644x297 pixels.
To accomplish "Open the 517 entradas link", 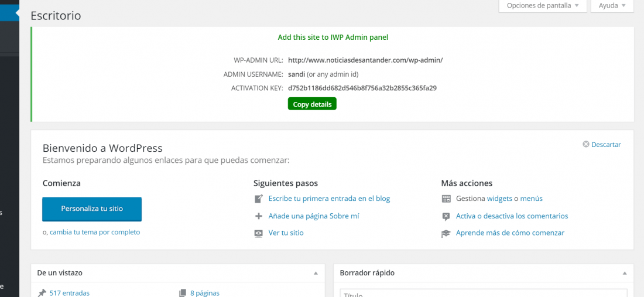I will click(x=70, y=293).
